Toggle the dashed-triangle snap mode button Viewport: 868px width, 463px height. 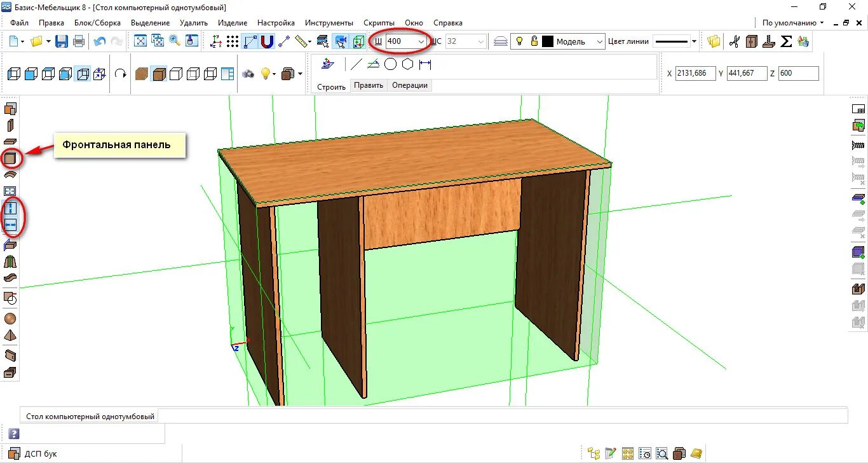click(x=250, y=41)
